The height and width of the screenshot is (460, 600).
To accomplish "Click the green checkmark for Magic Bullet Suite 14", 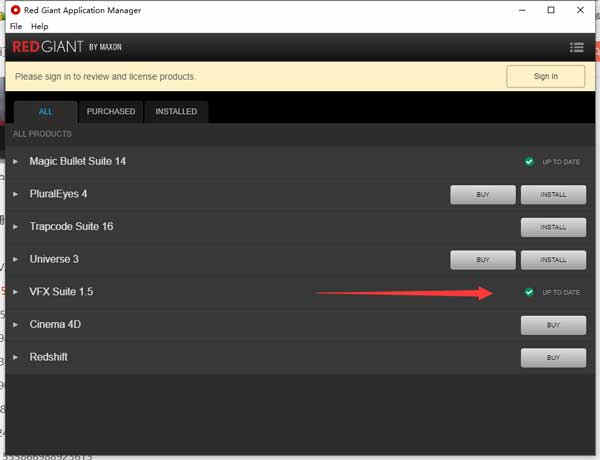I will tap(529, 161).
